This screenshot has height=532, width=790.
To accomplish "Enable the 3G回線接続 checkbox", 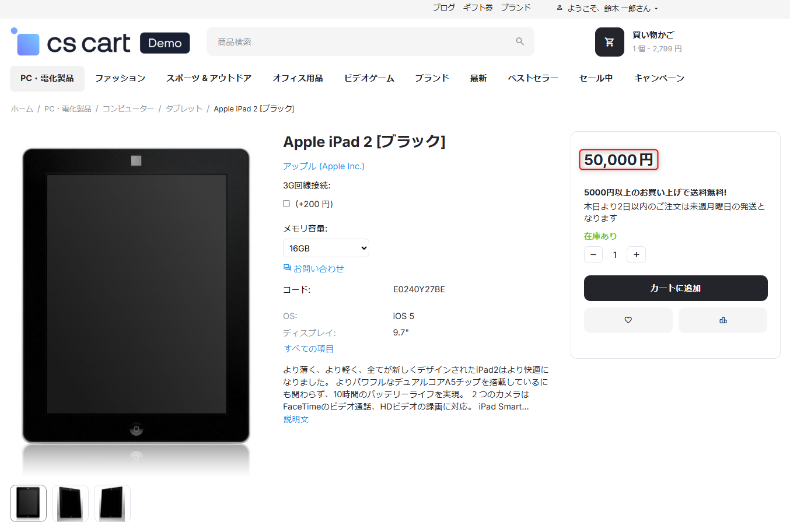I will click(286, 204).
